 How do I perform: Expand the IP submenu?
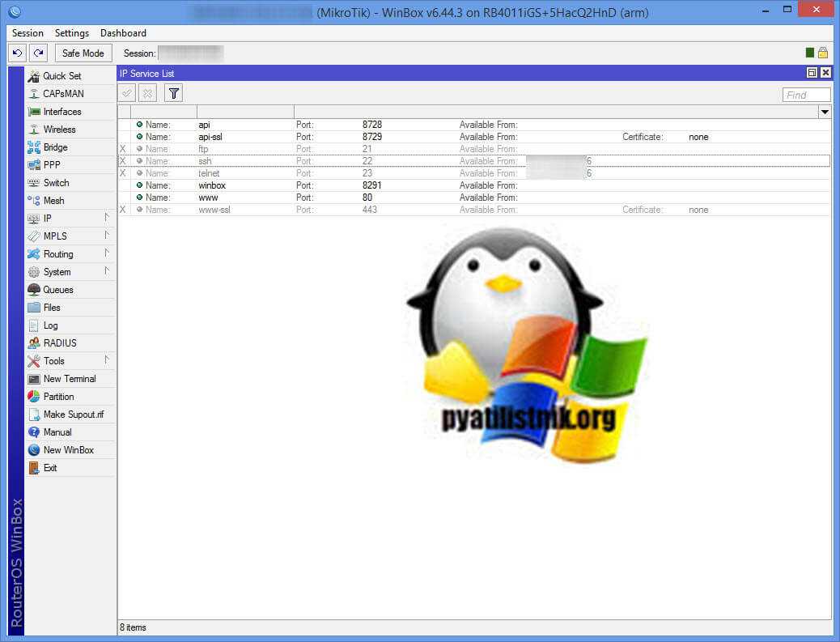coord(70,218)
